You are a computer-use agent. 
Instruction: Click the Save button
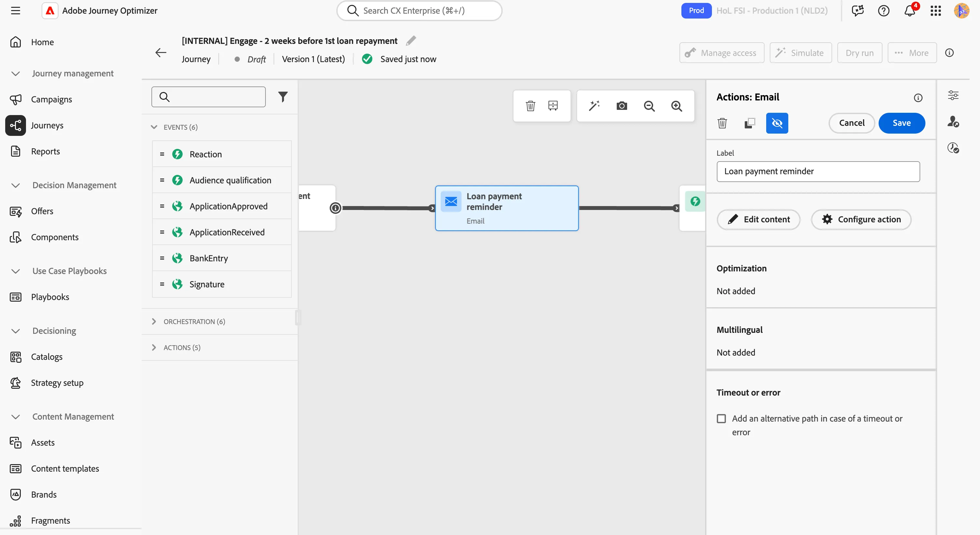[x=901, y=123]
